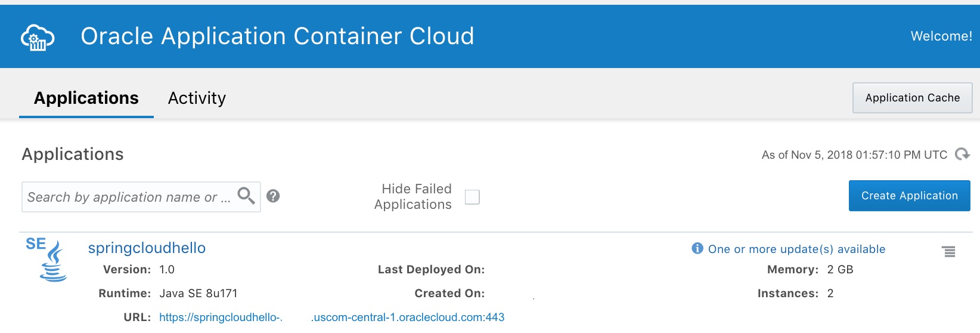Screen dimensions: 980x333
Task: Click the Last Deployed On label
Action: coord(431,270)
